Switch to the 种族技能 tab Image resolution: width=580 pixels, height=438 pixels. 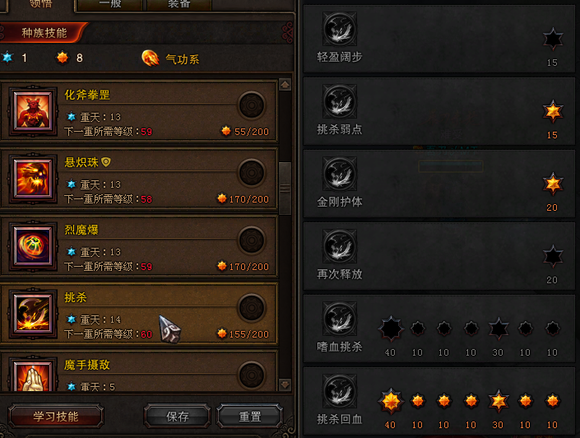coord(43,33)
